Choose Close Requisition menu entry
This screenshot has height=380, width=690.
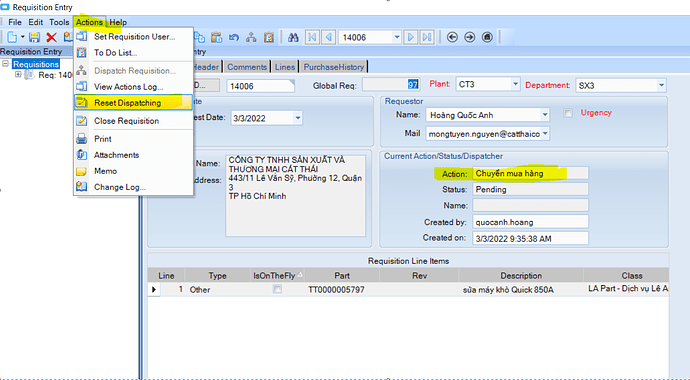tap(134, 121)
